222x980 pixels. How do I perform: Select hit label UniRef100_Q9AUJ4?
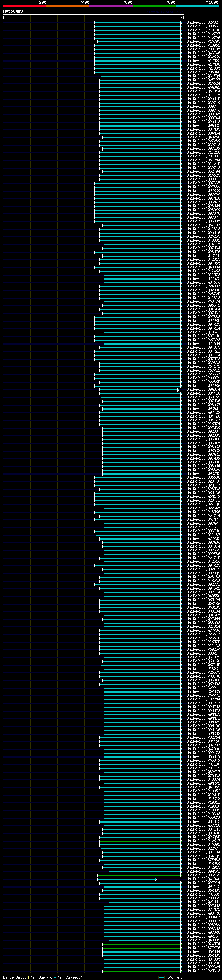203,390
